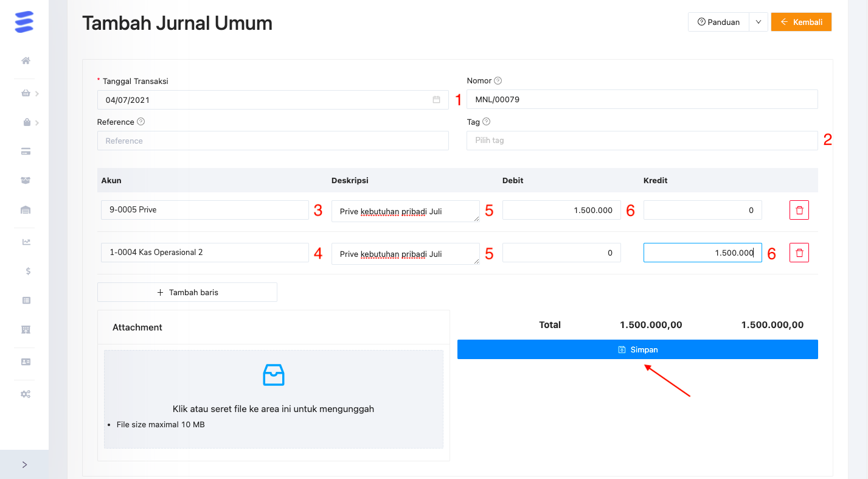868x479 pixels.
Task: Click the calendar icon in Tanggal Transaksi field
Action: point(436,99)
